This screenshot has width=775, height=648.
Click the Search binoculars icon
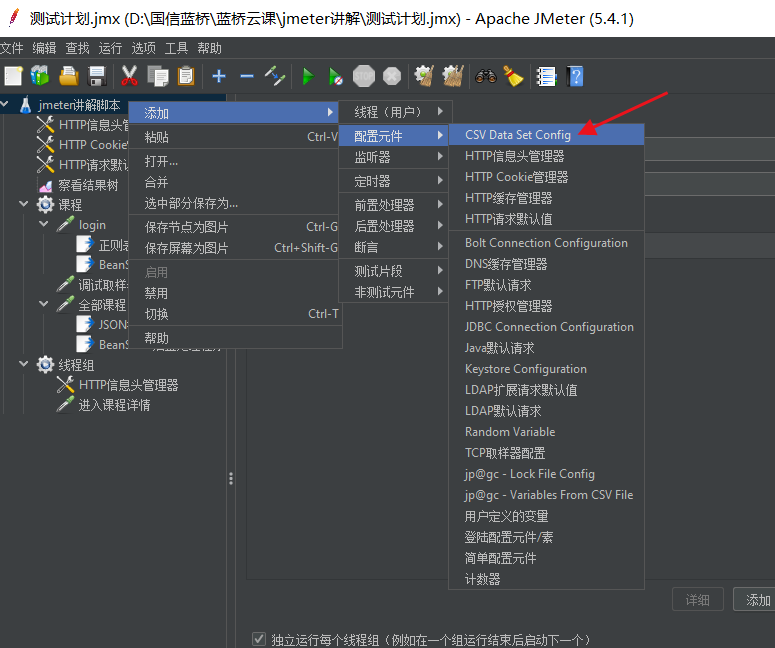(486, 76)
